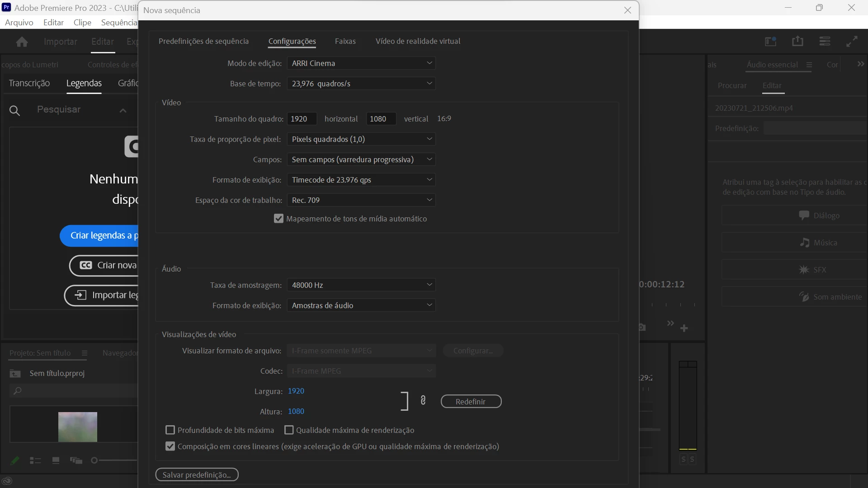Open the Base de tempo dropdown

(x=361, y=84)
